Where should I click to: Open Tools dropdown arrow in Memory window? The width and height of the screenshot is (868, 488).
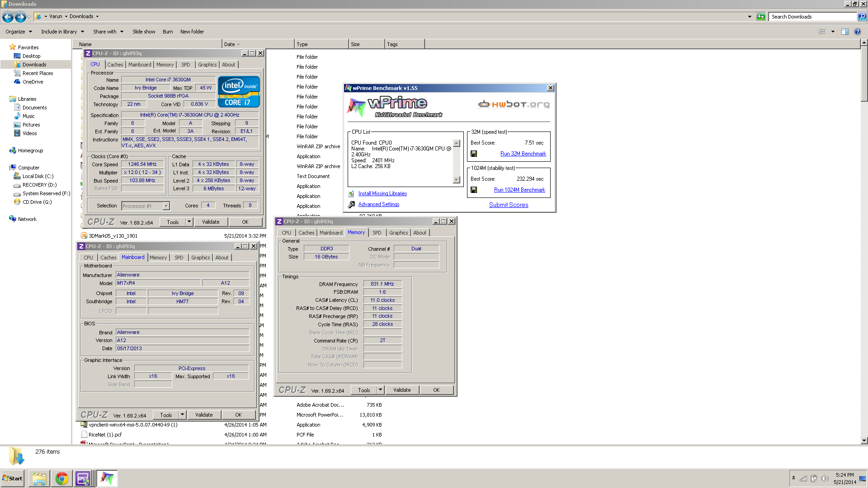click(x=380, y=390)
